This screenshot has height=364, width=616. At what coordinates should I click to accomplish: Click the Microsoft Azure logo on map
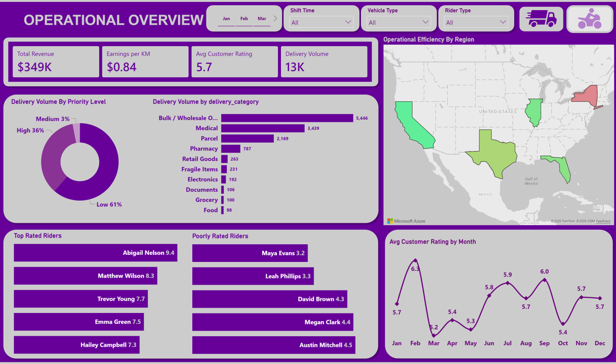[x=406, y=221]
